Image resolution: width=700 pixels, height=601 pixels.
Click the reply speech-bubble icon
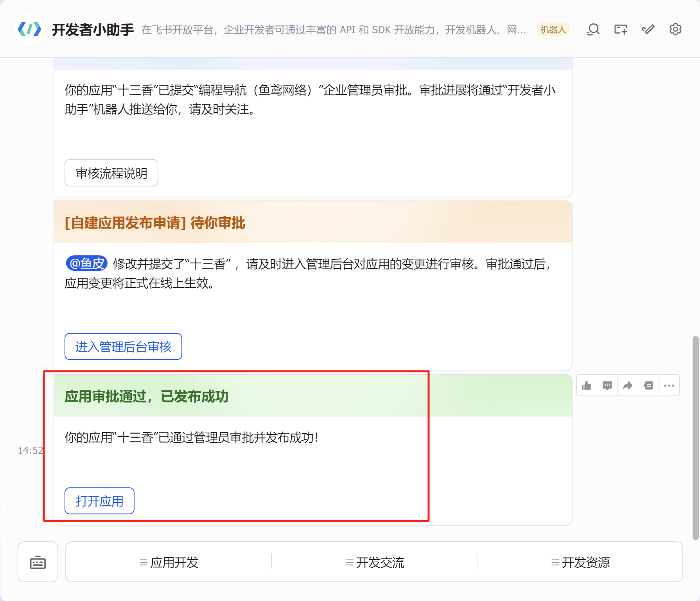[x=607, y=386]
